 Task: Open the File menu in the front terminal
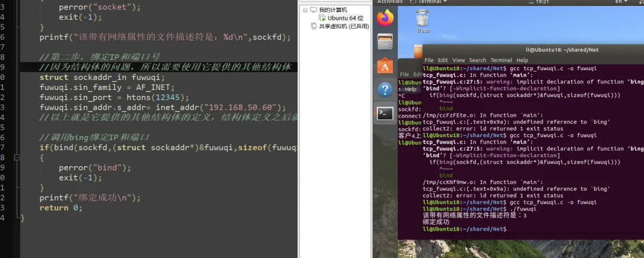click(429, 60)
